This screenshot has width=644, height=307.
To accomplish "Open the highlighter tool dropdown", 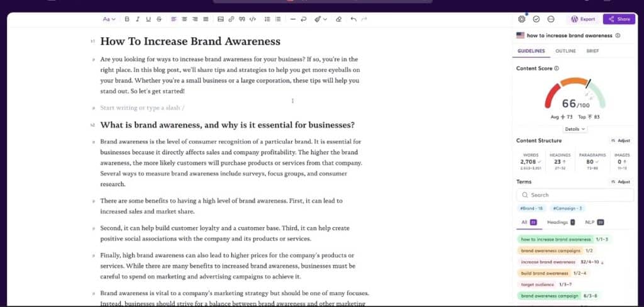I will [x=321, y=19].
